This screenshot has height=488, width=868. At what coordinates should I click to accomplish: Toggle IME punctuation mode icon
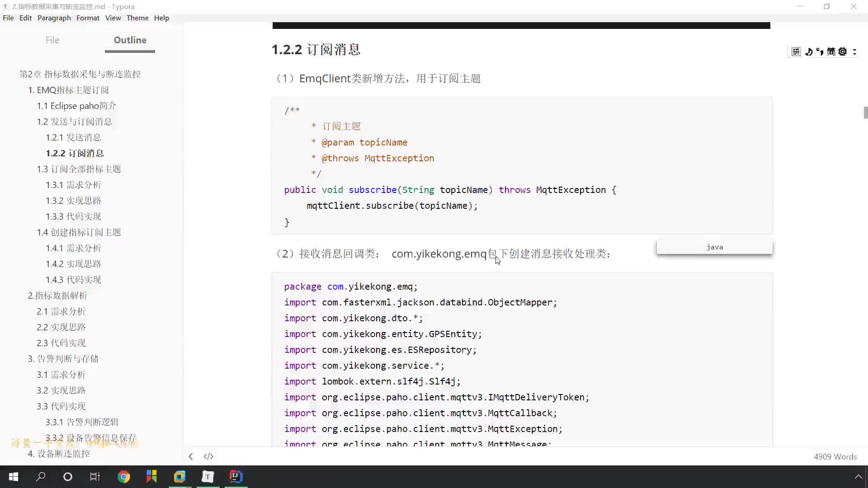pyautogui.click(x=820, y=52)
